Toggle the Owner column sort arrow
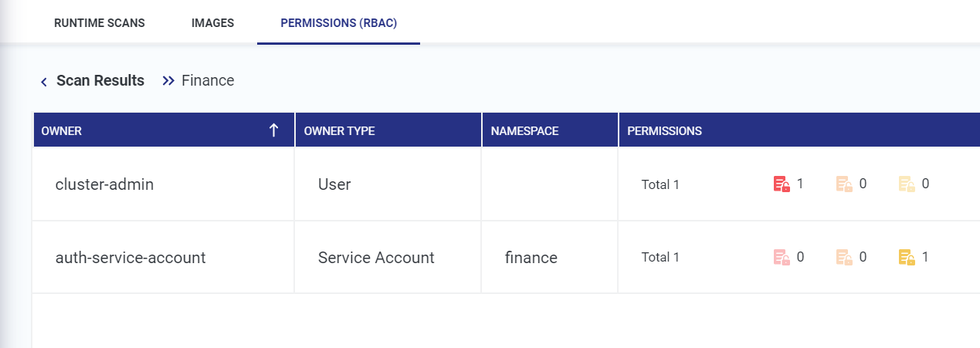Image resolution: width=980 pixels, height=348 pixels. click(273, 130)
